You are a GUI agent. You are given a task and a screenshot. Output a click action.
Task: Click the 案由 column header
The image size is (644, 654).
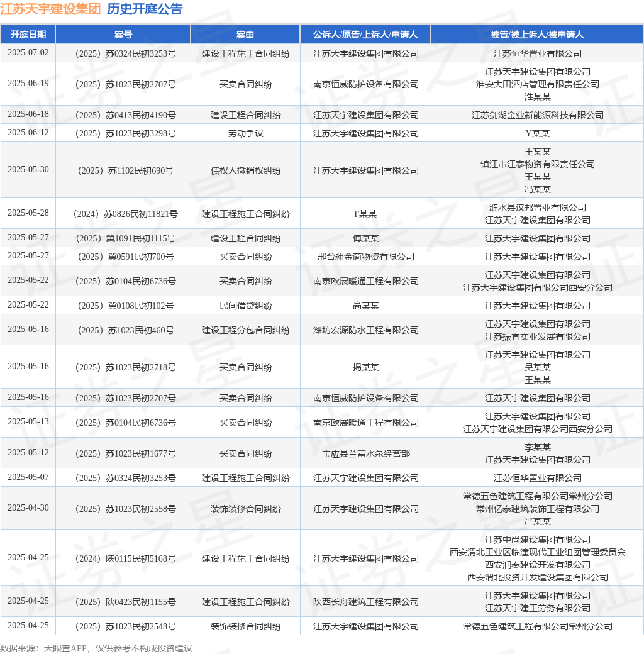coord(245,34)
